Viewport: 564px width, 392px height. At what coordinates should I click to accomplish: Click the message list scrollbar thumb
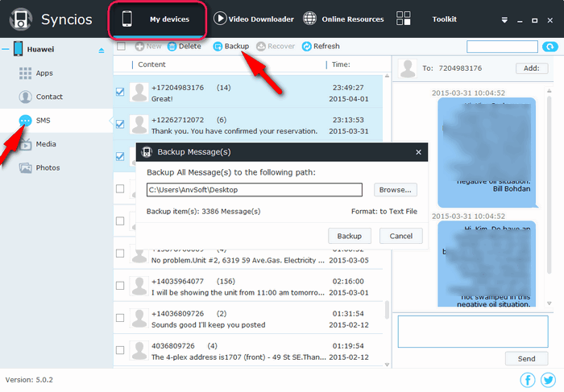pyautogui.click(x=387, y=310)
